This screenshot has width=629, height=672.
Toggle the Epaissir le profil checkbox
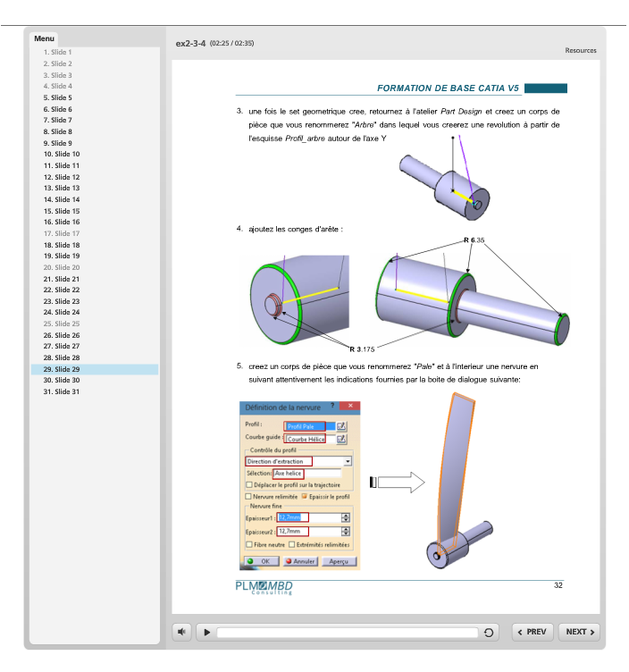[x=304, y=496]
